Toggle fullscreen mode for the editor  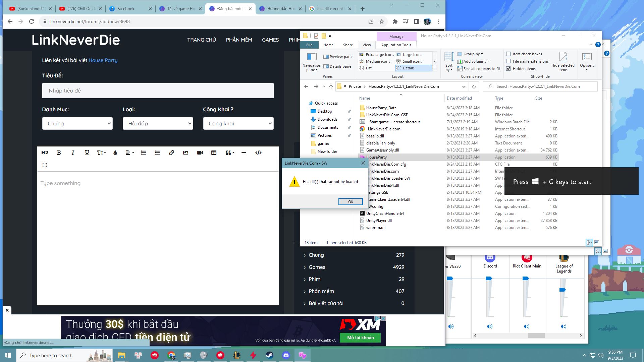click(x=45, y=165)
